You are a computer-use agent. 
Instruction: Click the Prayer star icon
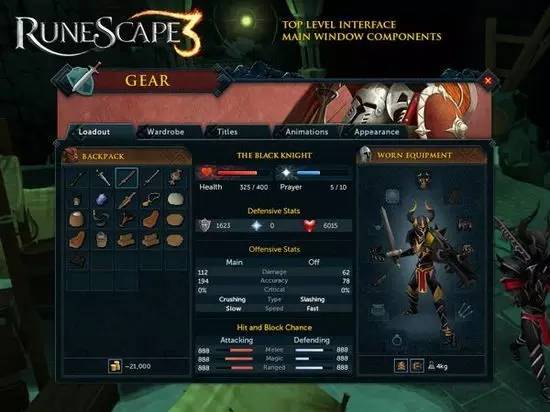[286, 173]
